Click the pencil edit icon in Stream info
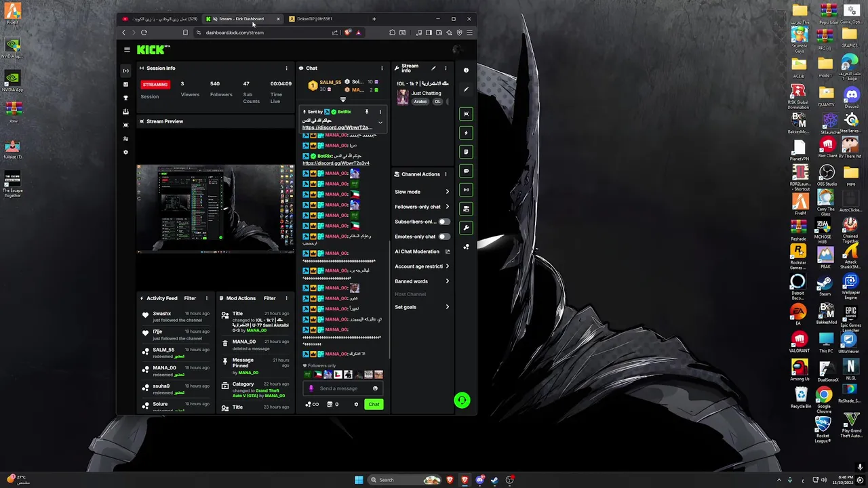This screenshot has height=488, width=868. click(433, 68)
